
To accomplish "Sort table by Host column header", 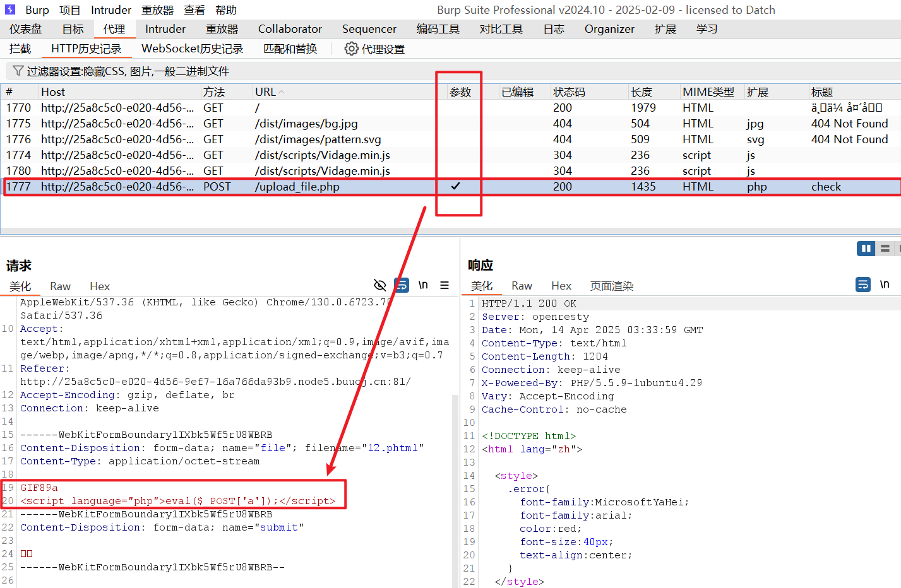I will (x=119, y=92).
